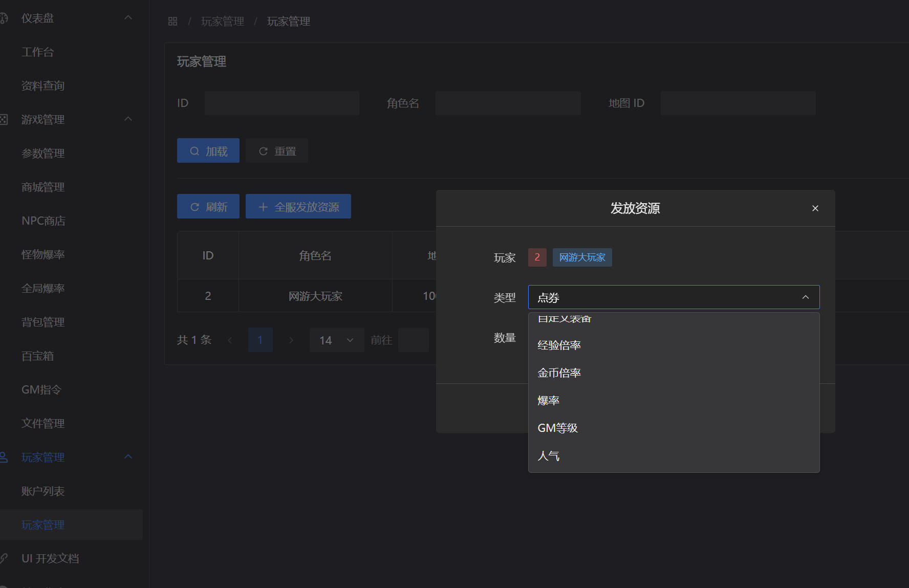Select the 人气 option in the dropdown
Screen dimensions: 909x588
pyautogui.click(x=548, y=455)
